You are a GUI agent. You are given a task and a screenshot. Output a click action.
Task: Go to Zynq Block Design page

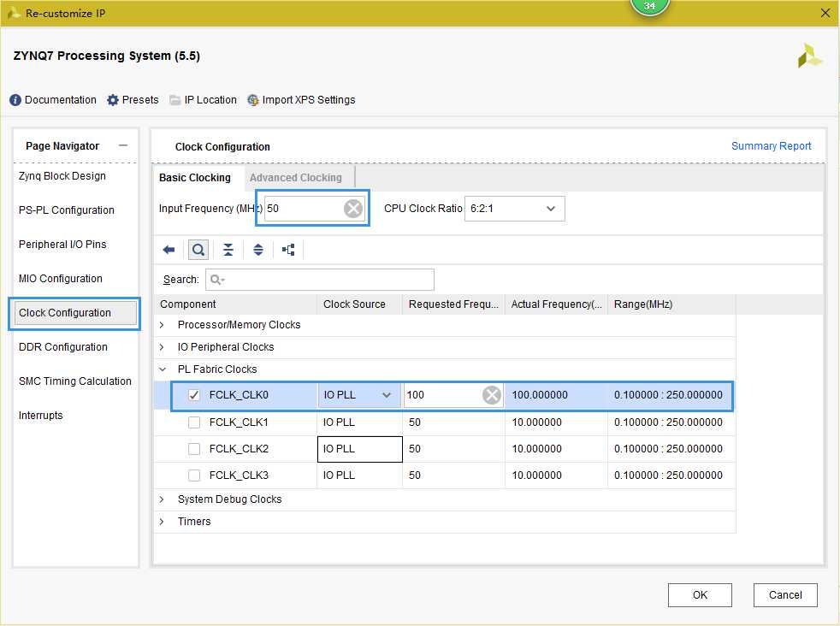point(62,176)
